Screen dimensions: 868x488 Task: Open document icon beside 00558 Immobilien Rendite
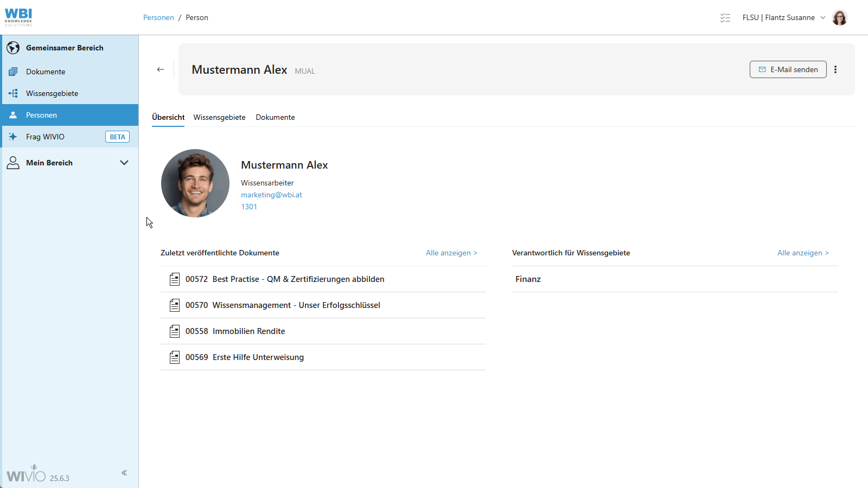point(175,331)
